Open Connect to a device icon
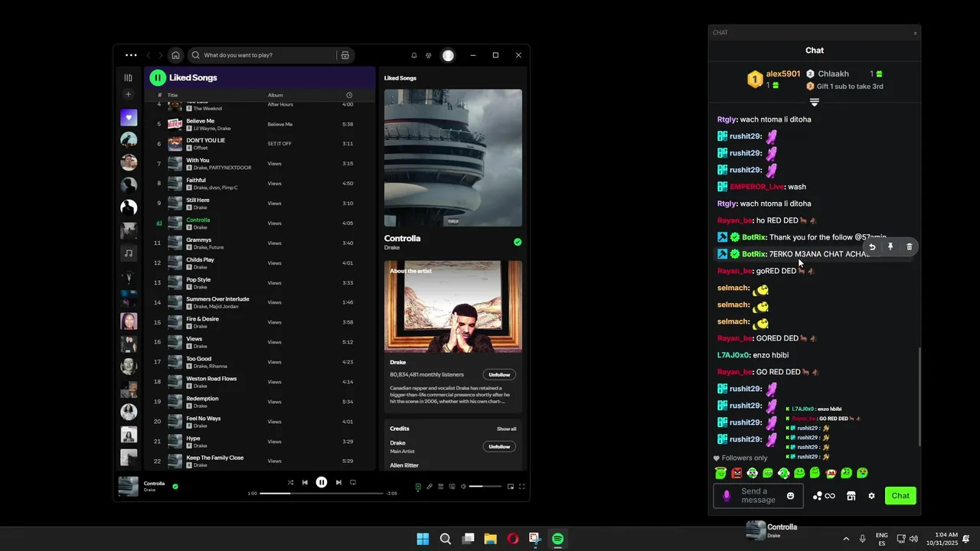980x551 pixels. click(x=452, y=487)
